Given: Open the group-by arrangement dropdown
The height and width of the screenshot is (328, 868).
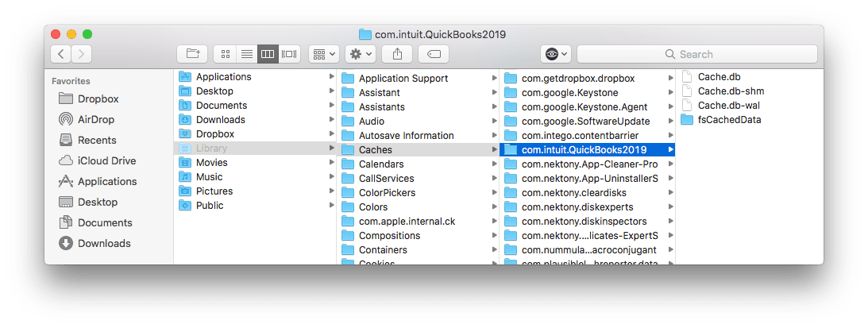Looking at the screenshot, I should tap(324, 54).
